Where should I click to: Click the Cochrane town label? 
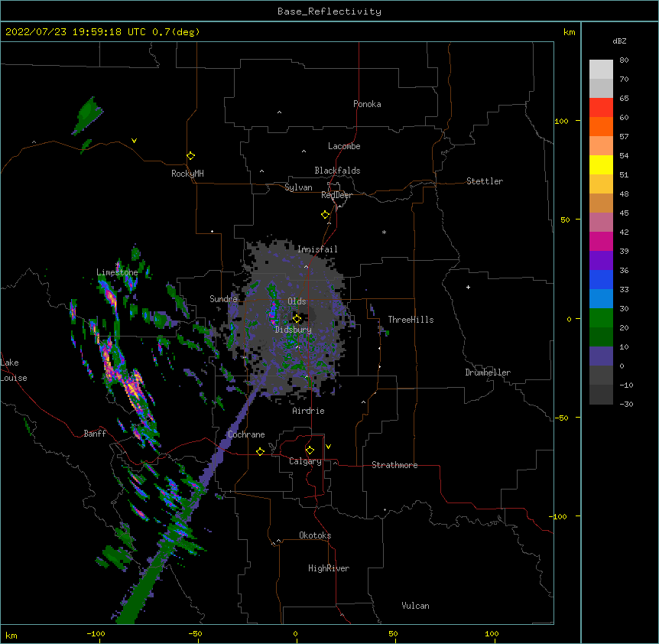point(246,434)
